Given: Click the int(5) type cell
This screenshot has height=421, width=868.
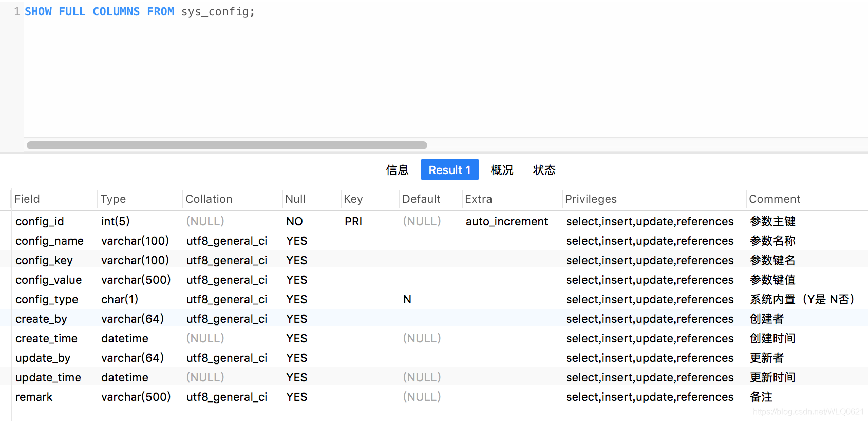Looking at the screenshot, I should [x=116, y=221].
